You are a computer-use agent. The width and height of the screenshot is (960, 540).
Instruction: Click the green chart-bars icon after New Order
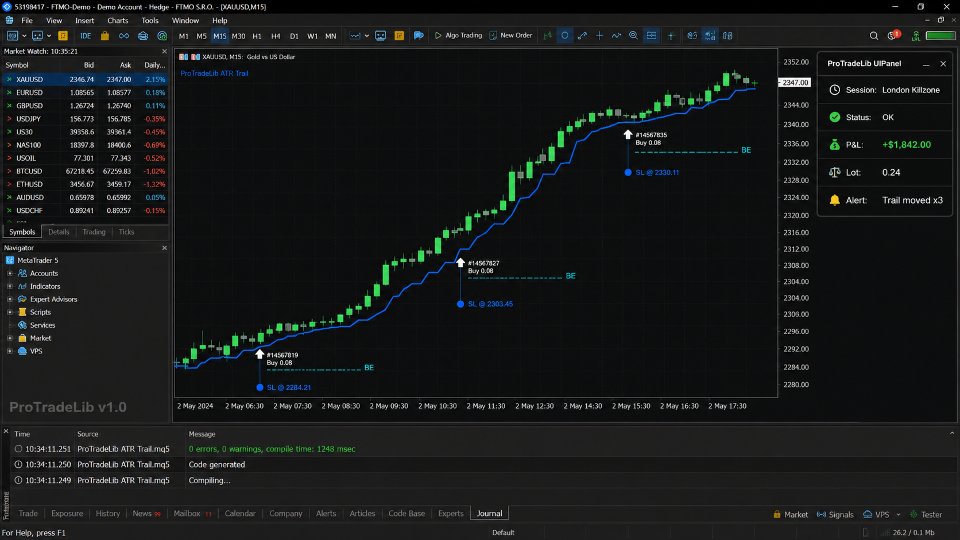click(x=547, y=36)
